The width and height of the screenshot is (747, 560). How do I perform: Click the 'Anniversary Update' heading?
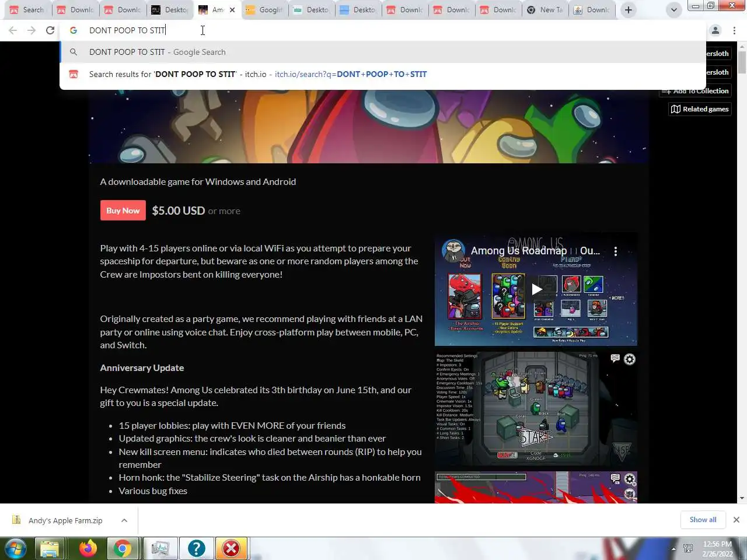pos(142,367)
